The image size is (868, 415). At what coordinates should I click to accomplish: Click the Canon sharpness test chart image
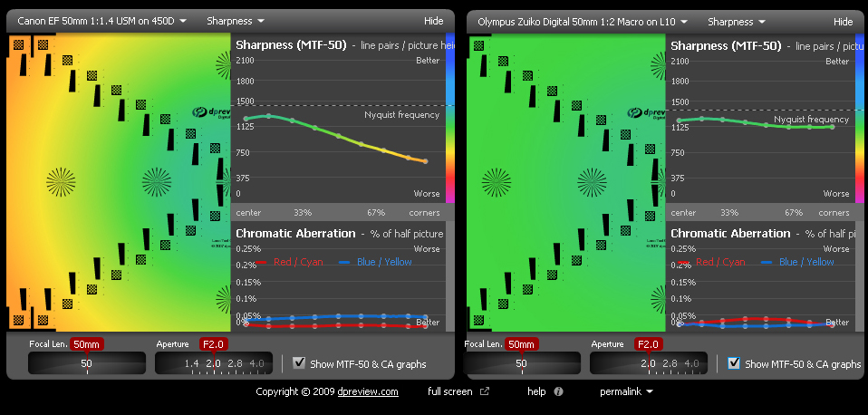pos(118,183)
